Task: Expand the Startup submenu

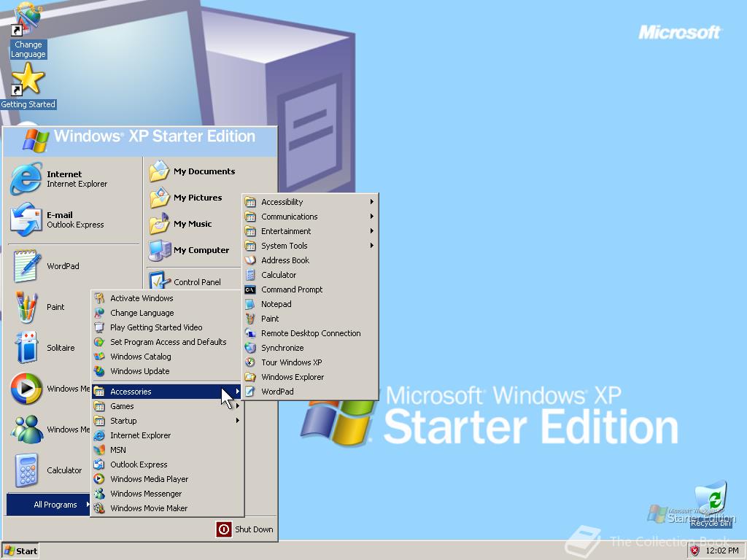Action: pyautogui.click(x=167, y=421)
